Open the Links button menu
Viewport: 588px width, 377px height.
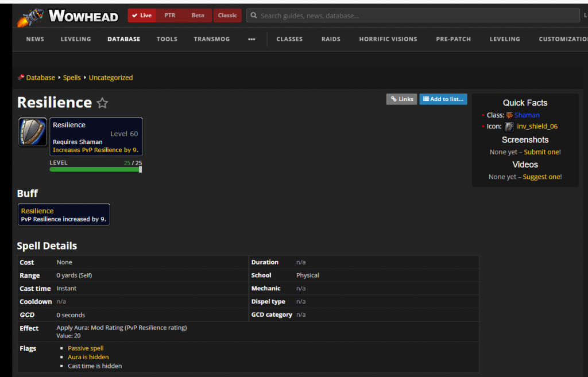(x=402, y=99)
